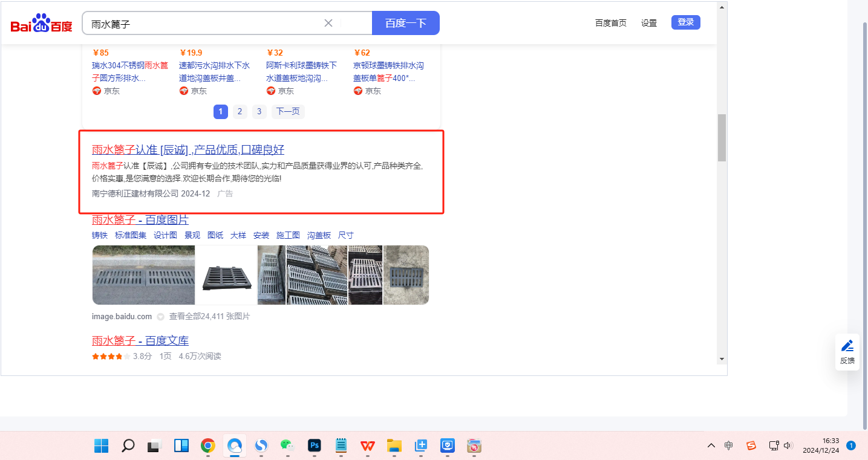
Task: Click the black grate image thumbnail
Action: (x=226, y=275)
